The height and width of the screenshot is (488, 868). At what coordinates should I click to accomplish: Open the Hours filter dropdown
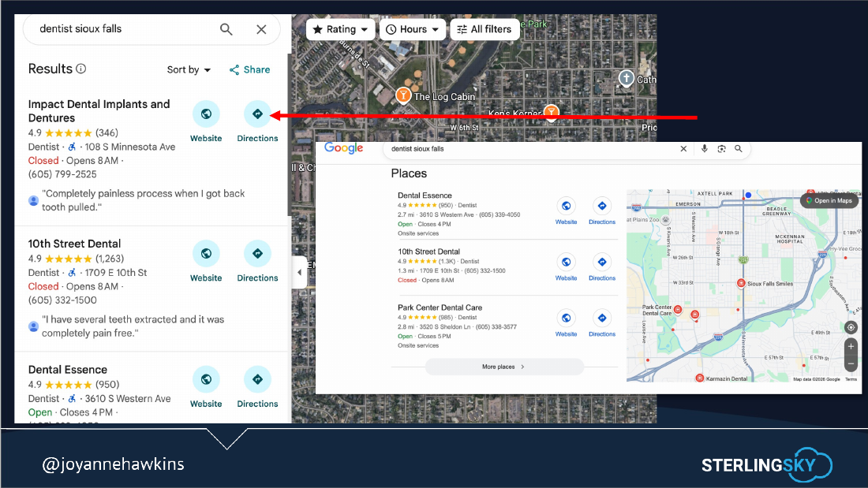413,29
